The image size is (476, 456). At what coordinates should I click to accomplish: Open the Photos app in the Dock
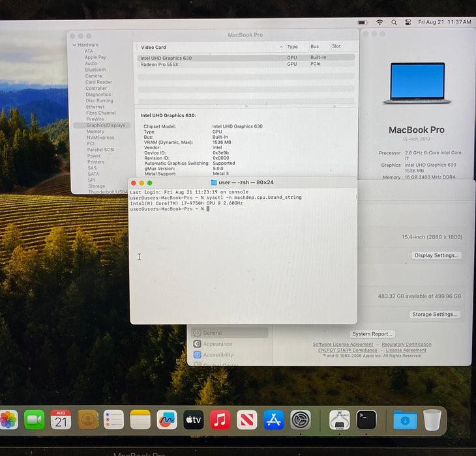tap(8, 420)
